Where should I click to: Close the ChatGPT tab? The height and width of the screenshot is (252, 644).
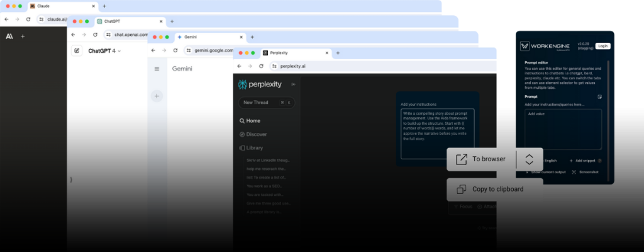point(160,21)
